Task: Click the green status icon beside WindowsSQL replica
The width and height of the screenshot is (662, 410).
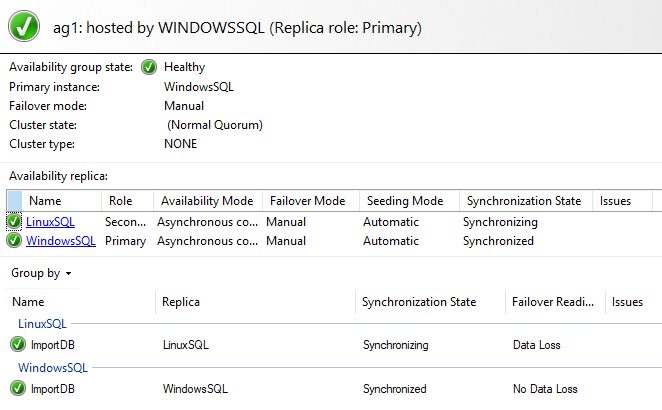Action: 14,240
